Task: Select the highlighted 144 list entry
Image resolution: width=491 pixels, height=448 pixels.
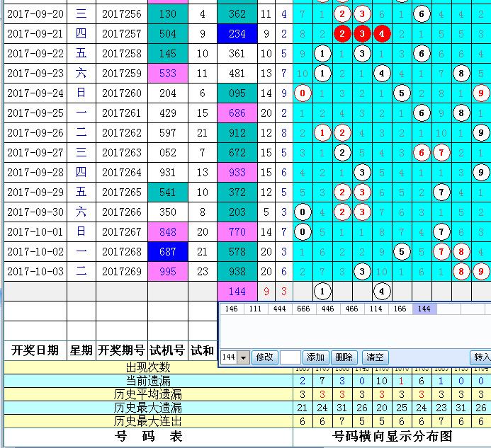Action: 424,309
